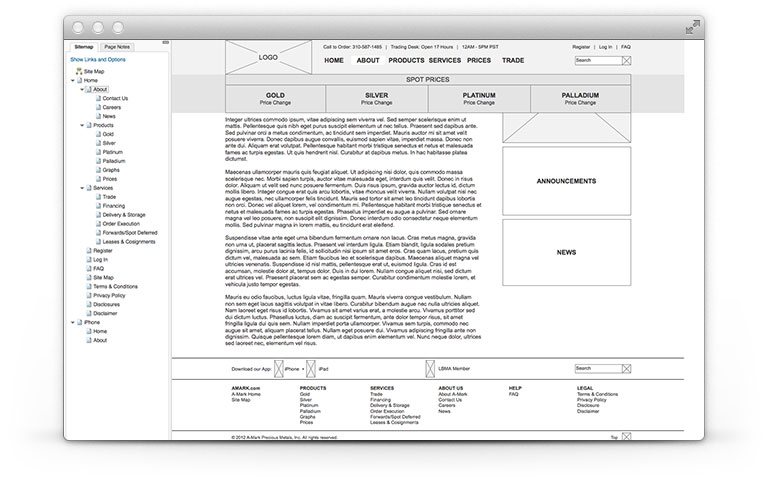Open Graphs page in sitemap tree

tap(111, 170)
